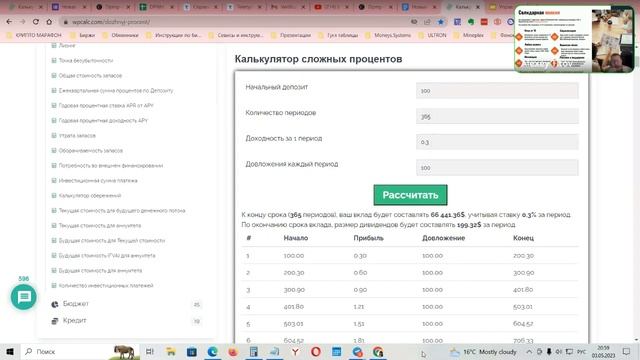Open Годовая процентная доходность APY link
640x360 pixels.
click(103, 120)
